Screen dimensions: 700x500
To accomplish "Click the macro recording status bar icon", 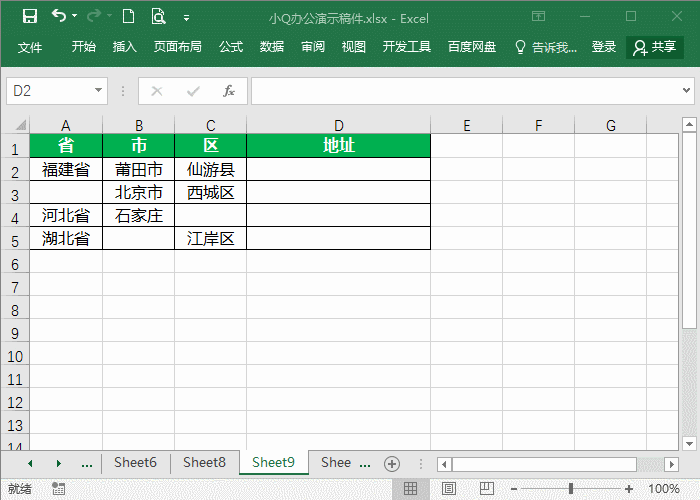I will click(x=58, y=488).
